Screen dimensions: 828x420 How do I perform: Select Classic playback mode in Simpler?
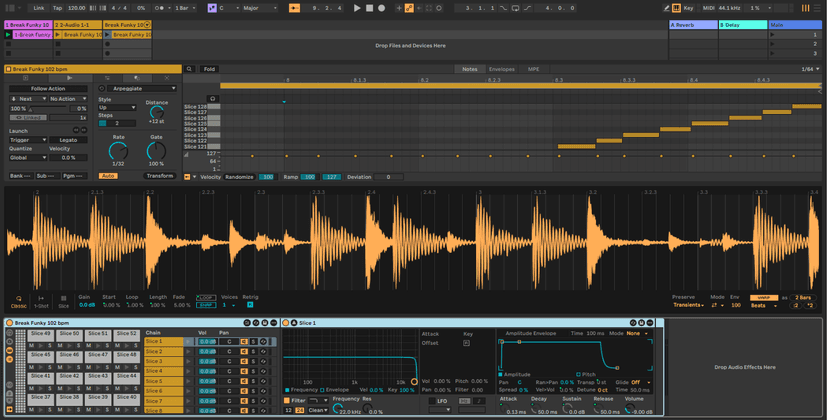[18, 302]
